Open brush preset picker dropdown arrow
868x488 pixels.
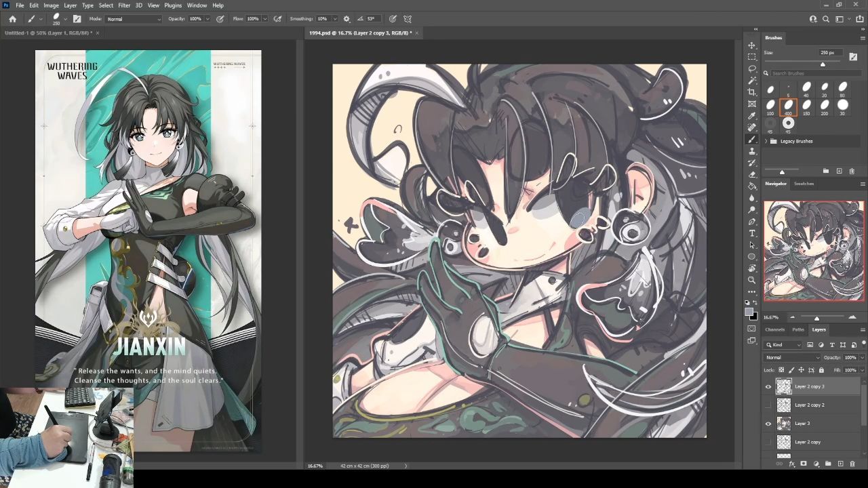coord(66,19)
